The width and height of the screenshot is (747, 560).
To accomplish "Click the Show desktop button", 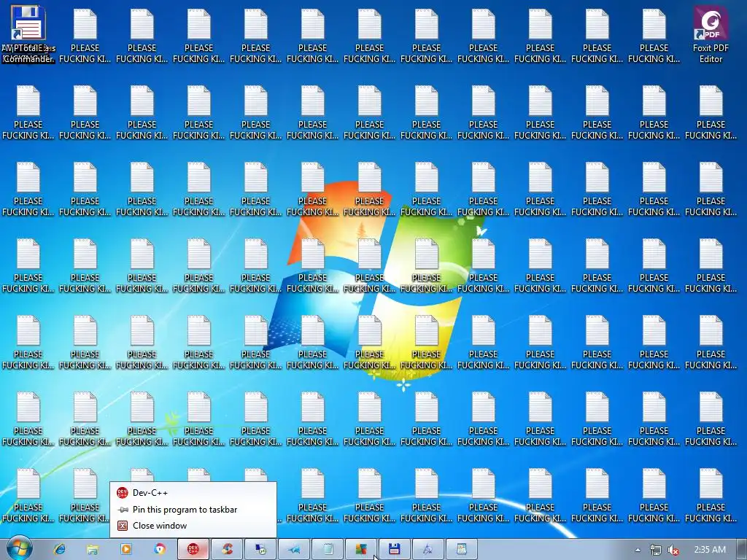I will point(742,550).
